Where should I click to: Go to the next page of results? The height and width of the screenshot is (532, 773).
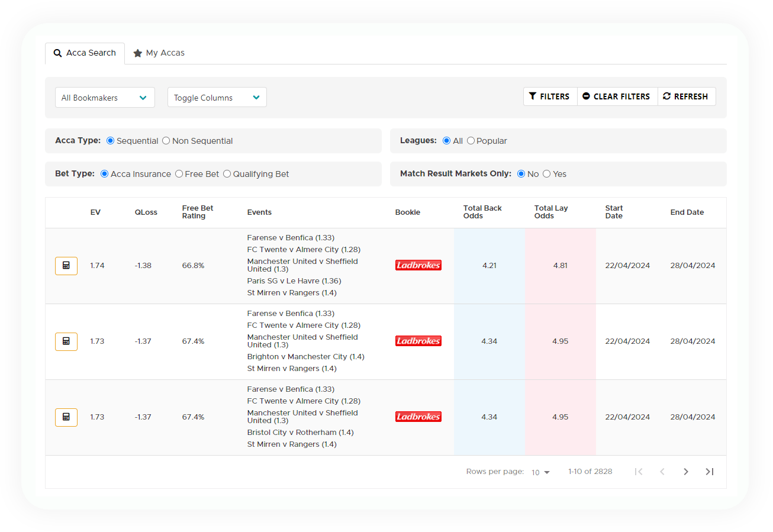click(685, 472)
